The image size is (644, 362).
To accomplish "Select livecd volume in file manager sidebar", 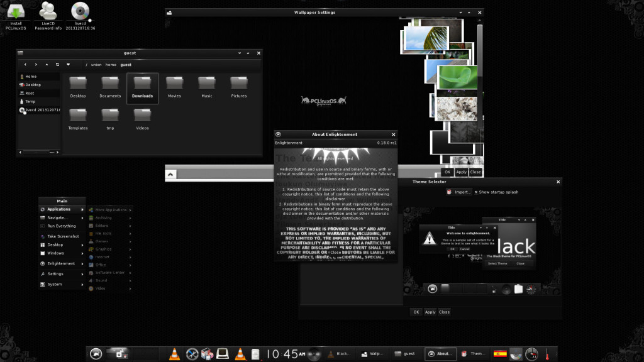I will click(39, 110).
